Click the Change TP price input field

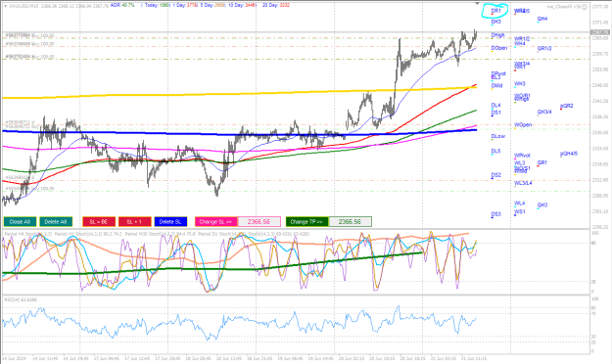(350, 221)
